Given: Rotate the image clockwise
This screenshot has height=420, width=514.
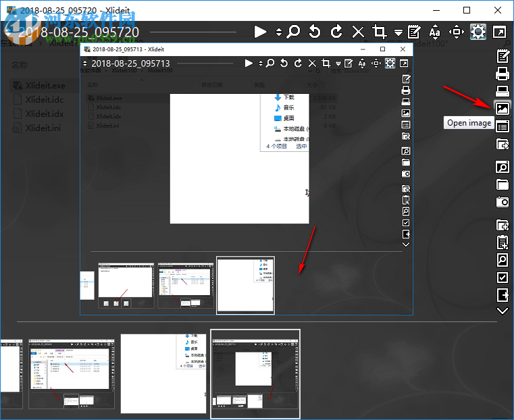Looking at the screenshot, I should [x=336, y=32].
